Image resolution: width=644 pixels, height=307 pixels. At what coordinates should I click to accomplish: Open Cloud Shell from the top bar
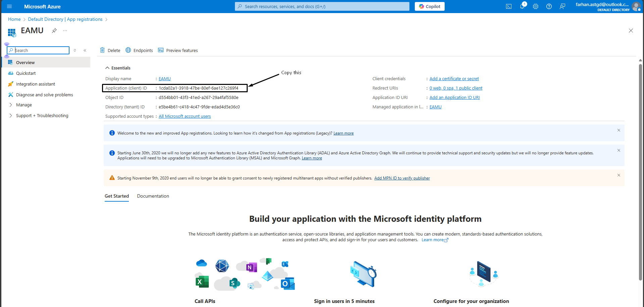click(x=509, y=6)
